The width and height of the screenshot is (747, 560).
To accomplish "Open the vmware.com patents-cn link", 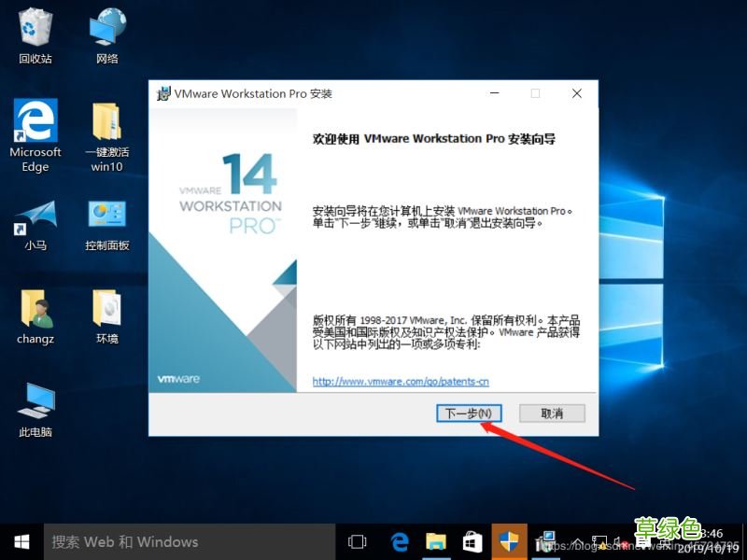I will click(x=401, y=382).
